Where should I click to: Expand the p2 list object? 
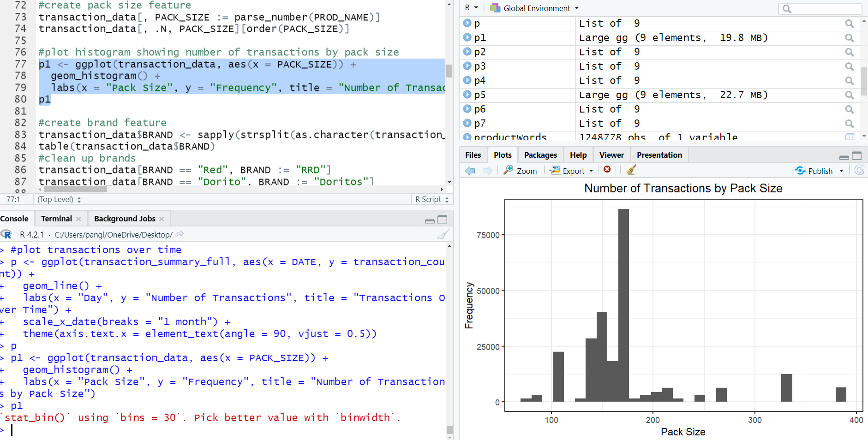click(467, 52)
